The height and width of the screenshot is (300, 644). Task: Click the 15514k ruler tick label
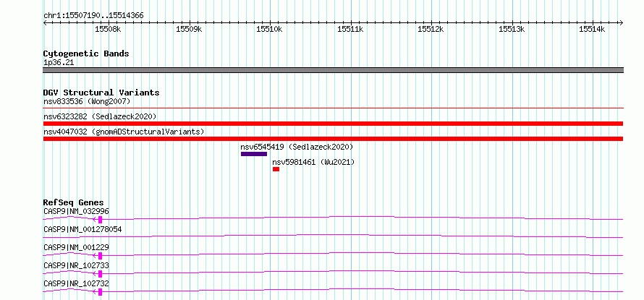[592, 29]
